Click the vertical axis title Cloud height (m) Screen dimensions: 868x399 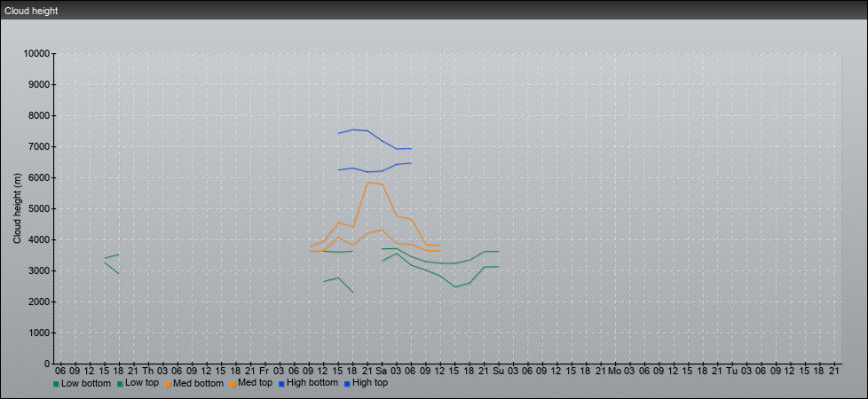point(18,208)
